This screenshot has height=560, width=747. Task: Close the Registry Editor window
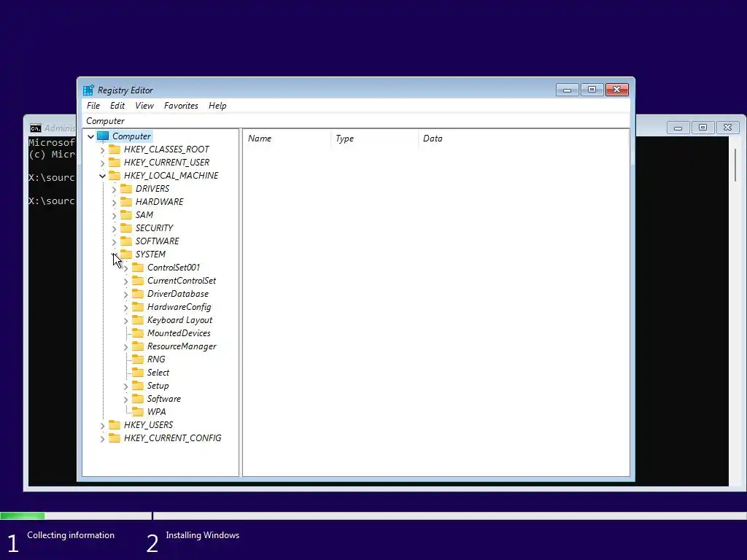[x=617, y=90]
